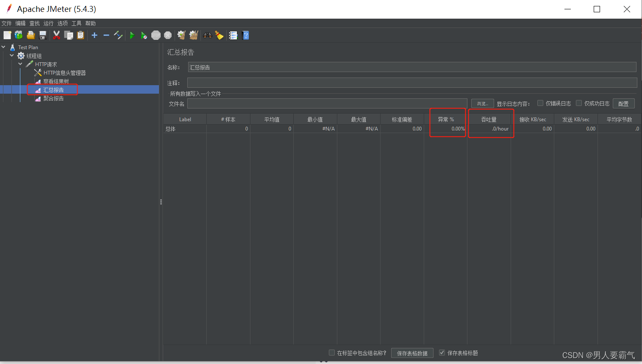This screenshot has width=642, height=364.
Task: Select 聚合报告 listener in tree
Action: 53,98
